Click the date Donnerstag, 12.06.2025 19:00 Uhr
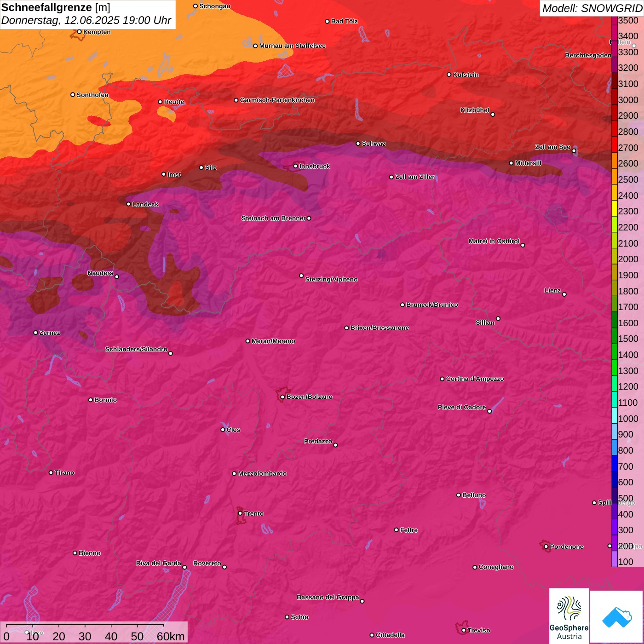644x644 pixels. coord(86,20)
